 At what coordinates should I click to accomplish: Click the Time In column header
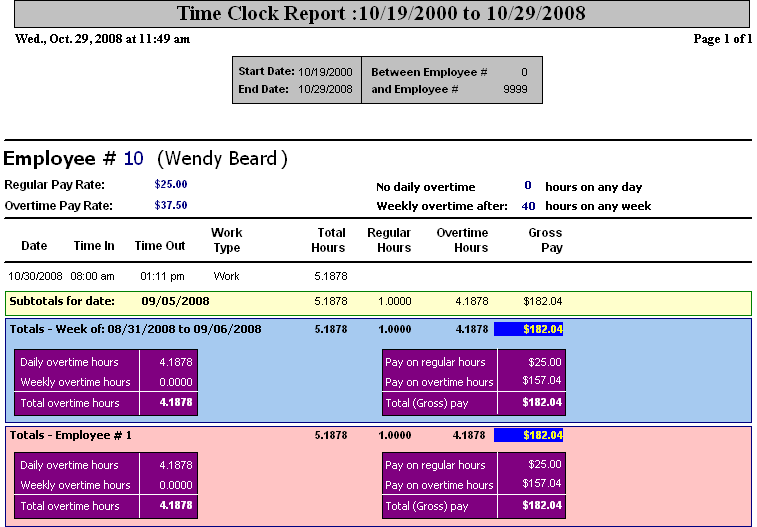(94, 246)
